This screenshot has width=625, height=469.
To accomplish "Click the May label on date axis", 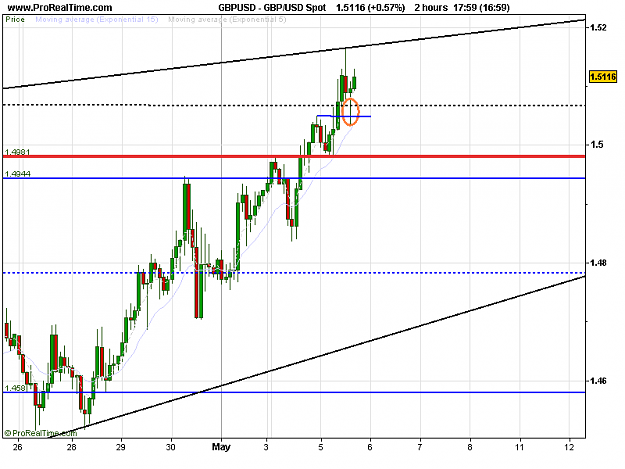I will click(221, 447).
